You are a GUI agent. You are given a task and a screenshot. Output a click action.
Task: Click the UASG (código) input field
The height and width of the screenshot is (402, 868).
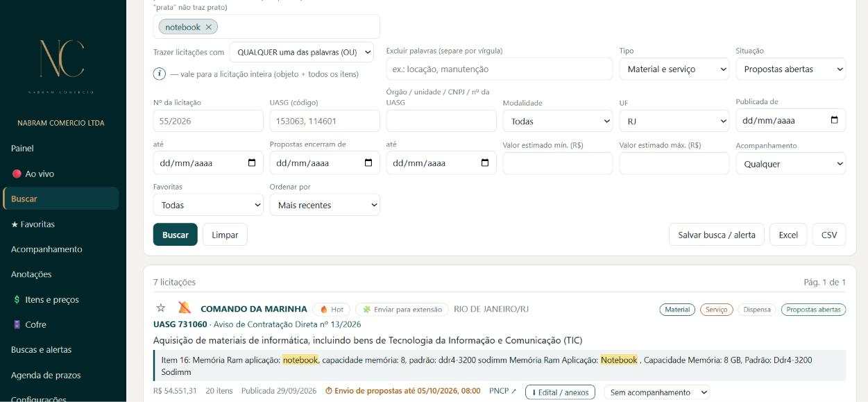point(325,121)
